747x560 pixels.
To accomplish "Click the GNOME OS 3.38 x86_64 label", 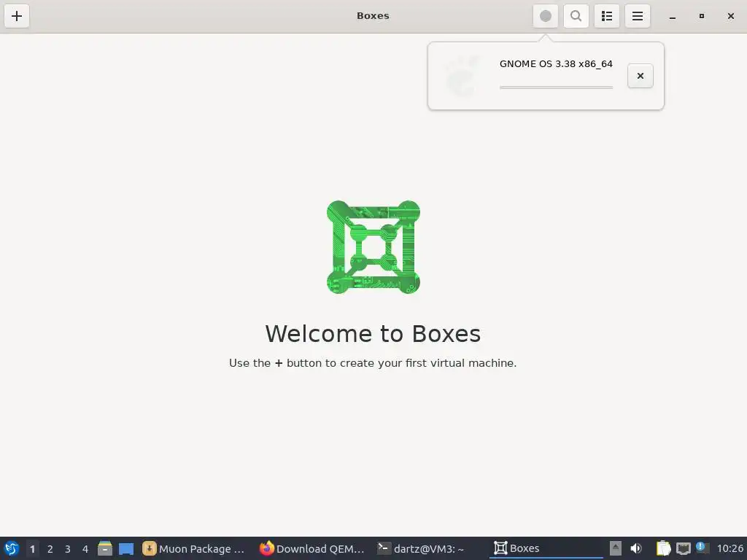I will (556, 64).
